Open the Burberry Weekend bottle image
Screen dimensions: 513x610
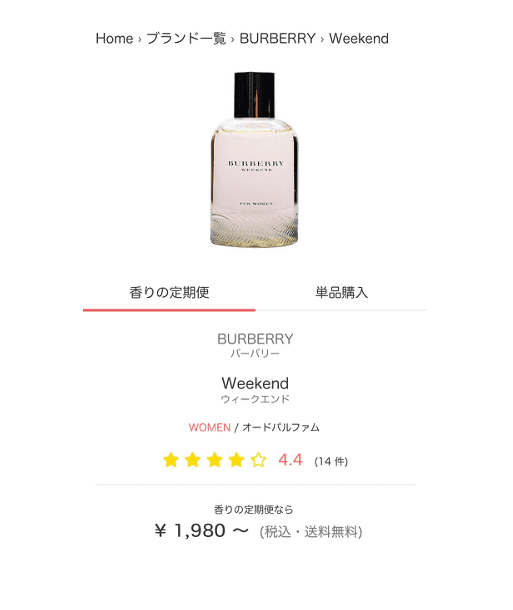click(255, 160)
